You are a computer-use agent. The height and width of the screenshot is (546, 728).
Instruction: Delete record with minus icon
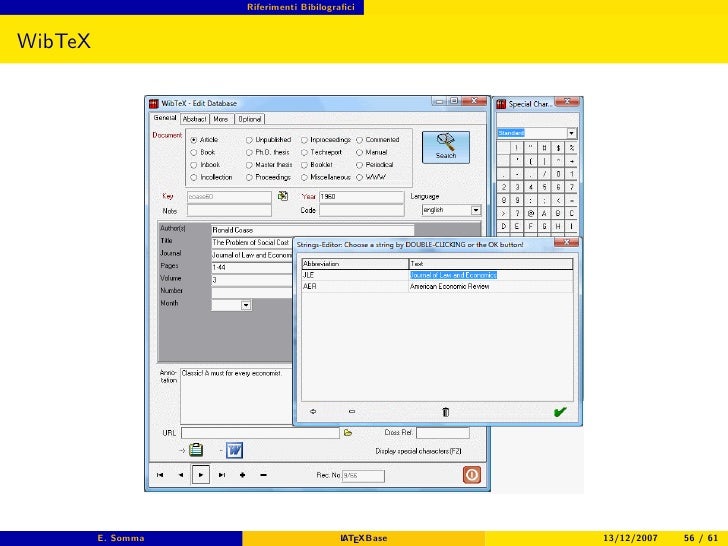tap(263, 475)
